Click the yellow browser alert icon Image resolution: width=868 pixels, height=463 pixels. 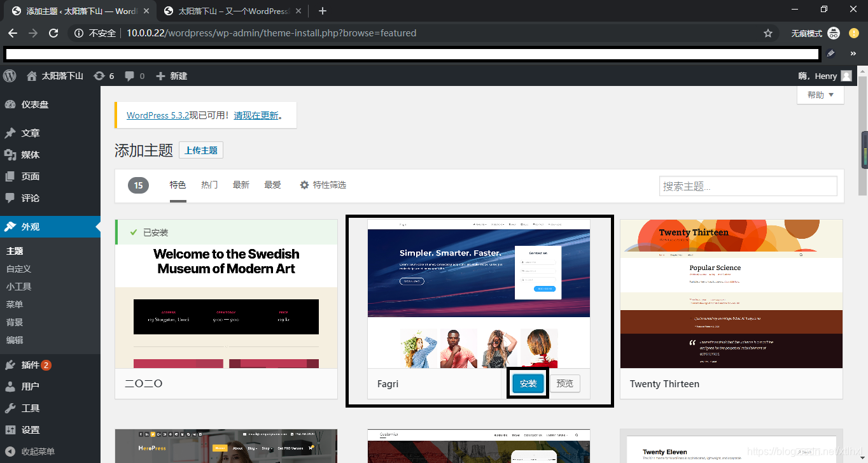coord(853,33)
